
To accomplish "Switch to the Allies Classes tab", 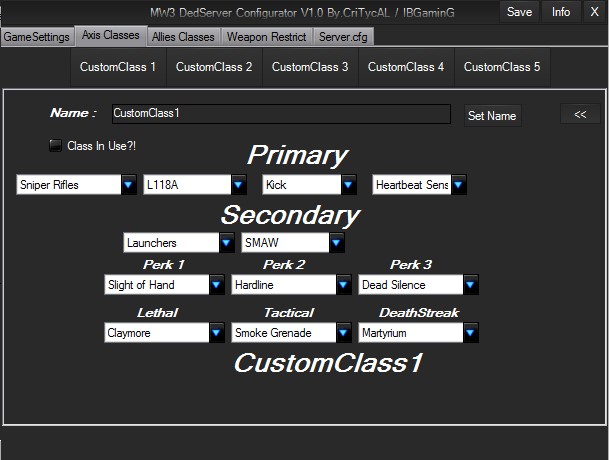I will [x=183, y=37].
